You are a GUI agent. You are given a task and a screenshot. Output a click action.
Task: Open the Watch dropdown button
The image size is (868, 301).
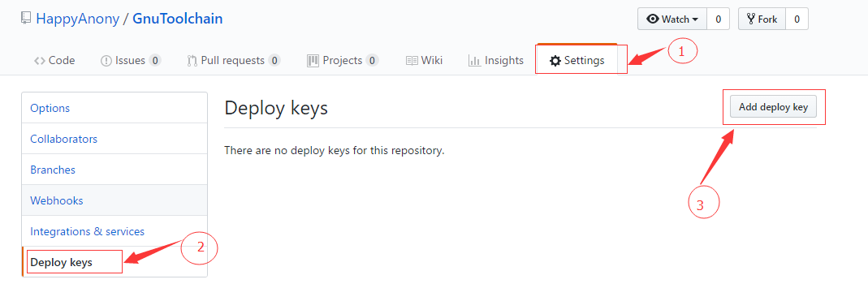pos(672,19)
